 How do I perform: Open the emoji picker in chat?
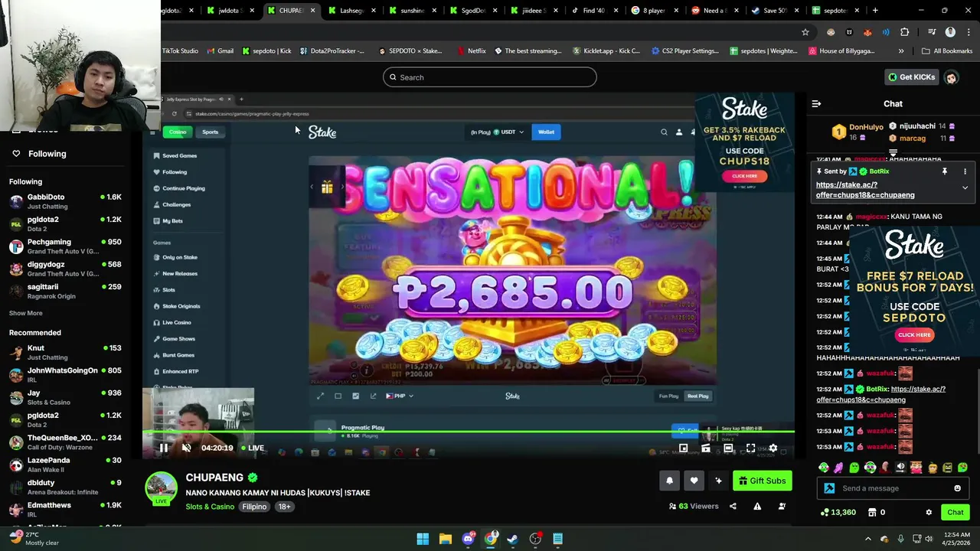957,488
